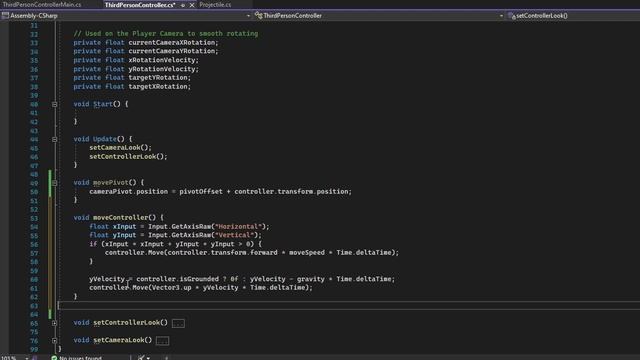Click the No issues found indicator
The height and width of the screenshot is (360, 640).
pos(76,358)
